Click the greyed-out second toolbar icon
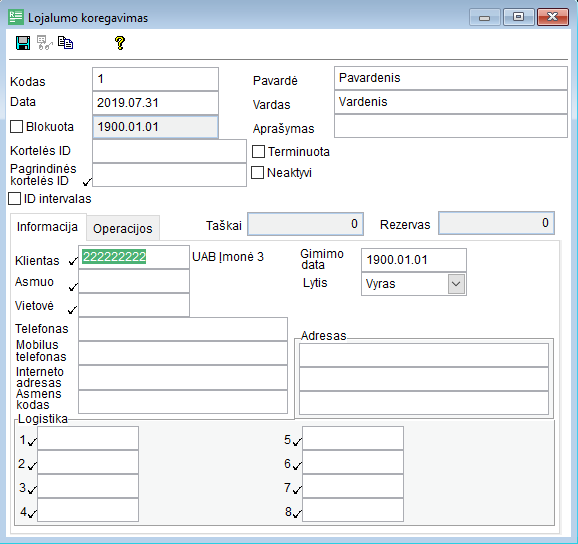 click(45, 43)
